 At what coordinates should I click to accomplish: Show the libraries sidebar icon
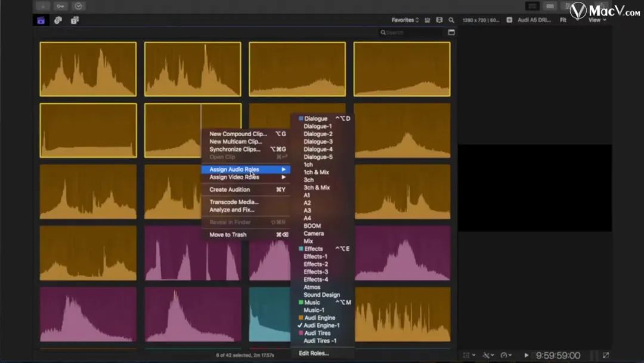pyautogui.click(x=41, y=20)
